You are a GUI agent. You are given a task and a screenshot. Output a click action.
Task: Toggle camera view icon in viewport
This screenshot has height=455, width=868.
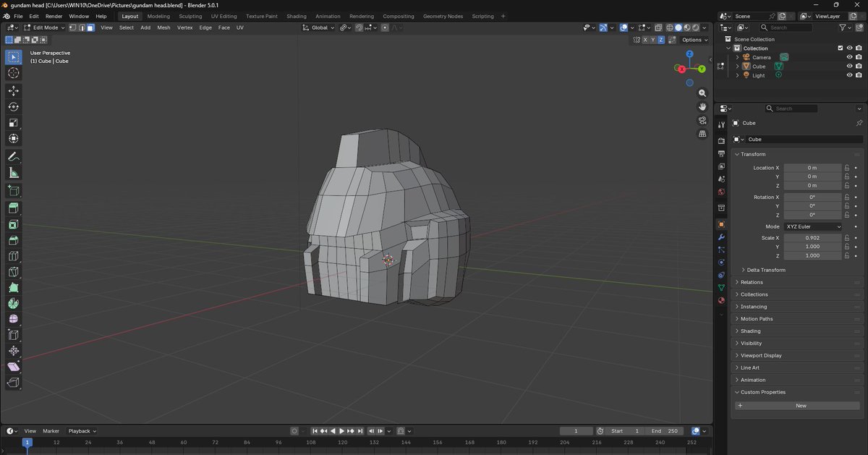click(x=702, y=120)
